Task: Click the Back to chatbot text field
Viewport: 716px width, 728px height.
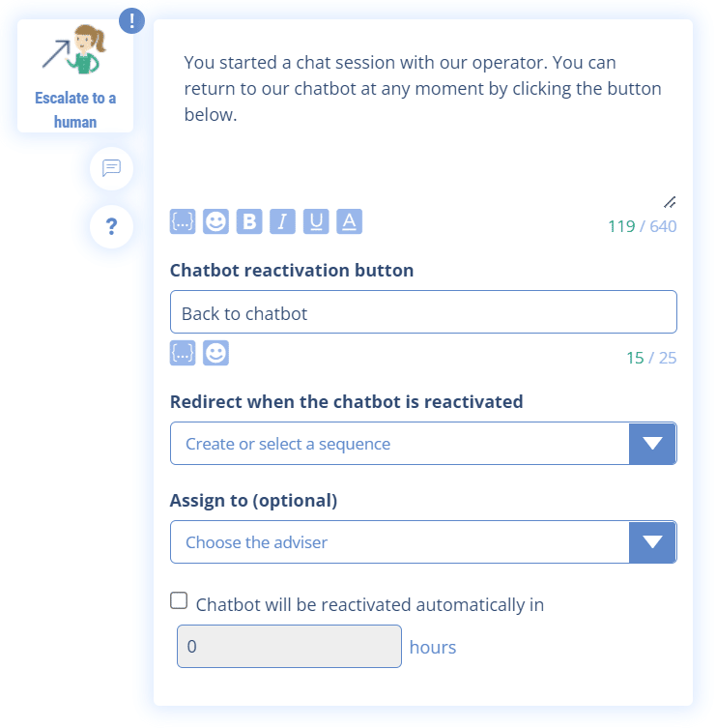Action: (x=423, y=313)
